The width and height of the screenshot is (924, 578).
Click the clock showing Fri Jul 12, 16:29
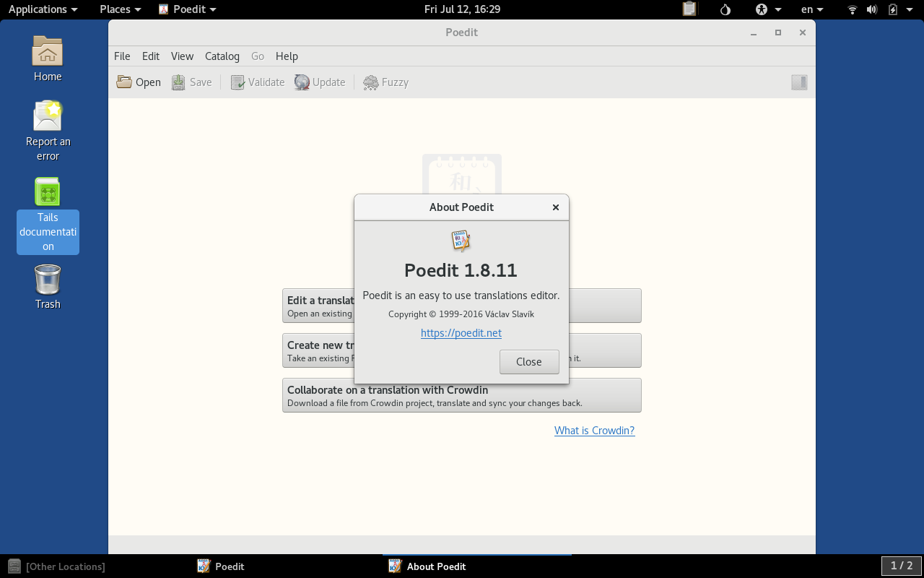pyautogui.click(x=462, y=9)
